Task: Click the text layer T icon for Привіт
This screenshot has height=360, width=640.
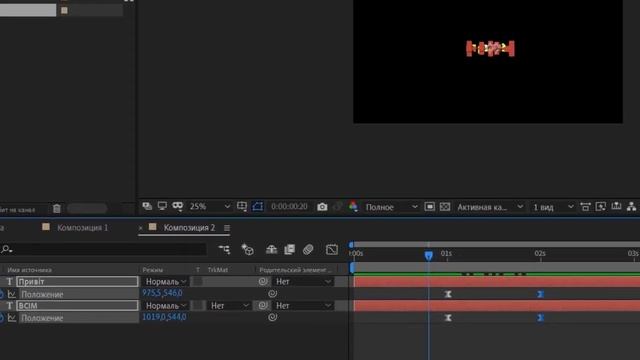Action: pyautogui.click(x=10, y=282)
